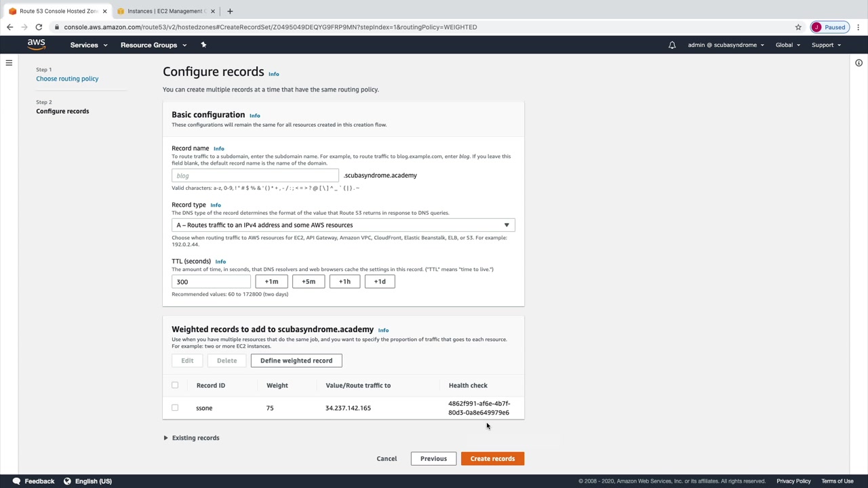Switch to Route 53 Console browser tab
Screen dimensions: 868x488
click(x=57, y=11)
